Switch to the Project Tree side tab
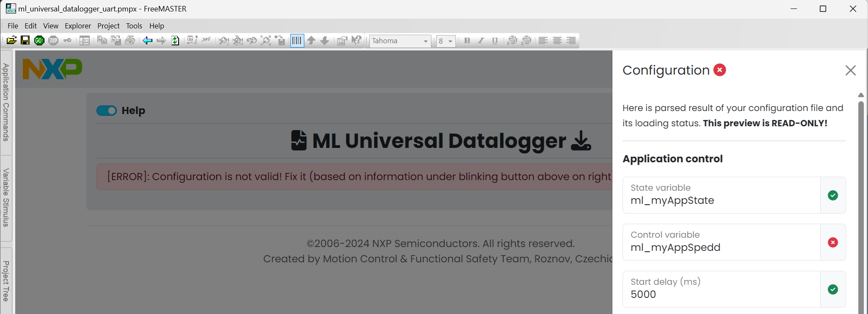The image size is (868, 314). click(x=6, y=281)
